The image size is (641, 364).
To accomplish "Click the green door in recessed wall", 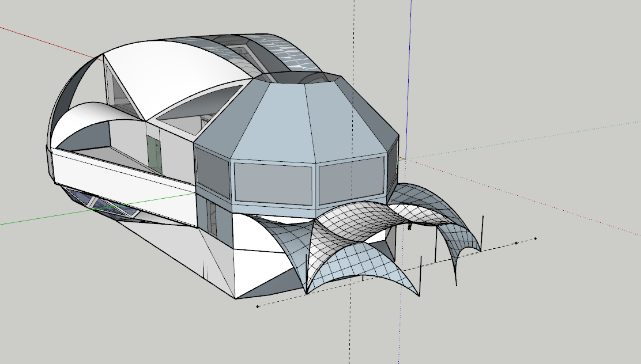I will click(154, 155).
